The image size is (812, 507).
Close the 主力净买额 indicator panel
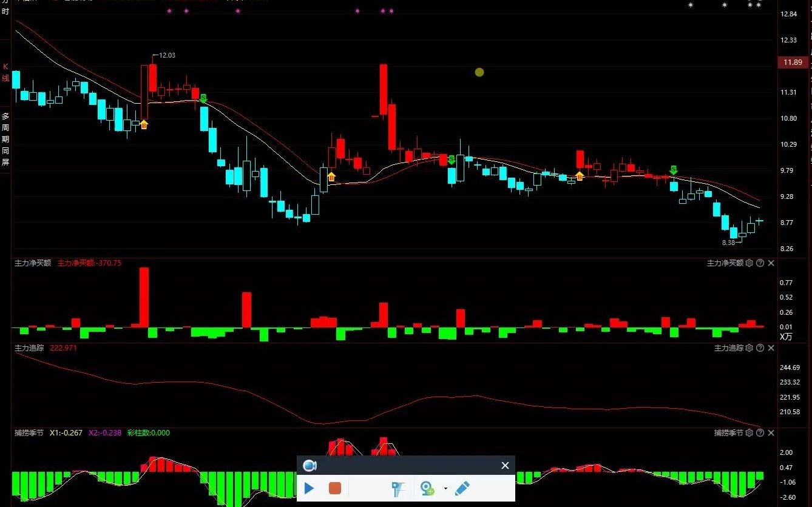(771, 263)
